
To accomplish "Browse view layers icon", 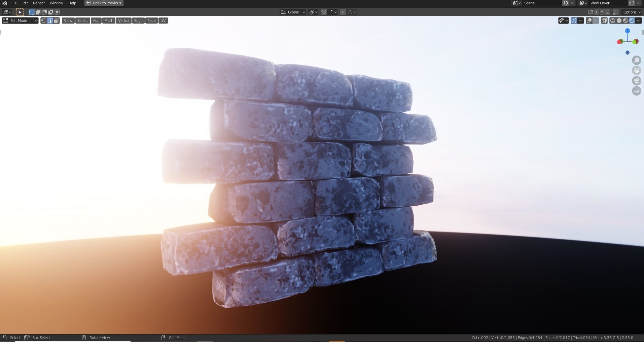I will tap(583, 3).
